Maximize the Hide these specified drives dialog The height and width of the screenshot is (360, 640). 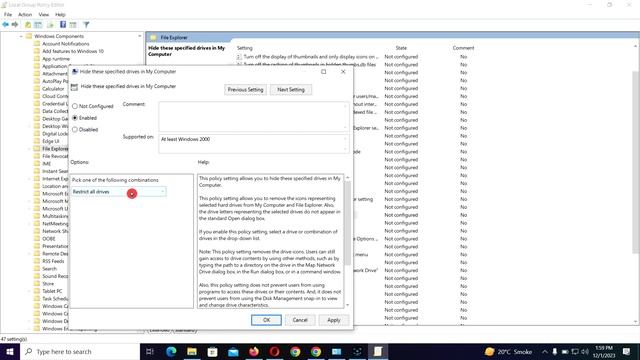point(324,71)
